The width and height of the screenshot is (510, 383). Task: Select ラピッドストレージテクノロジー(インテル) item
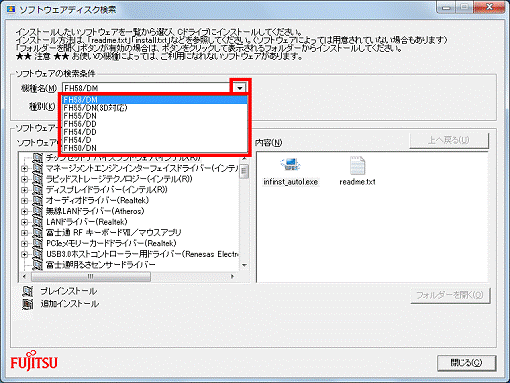[x=119, y=179]
